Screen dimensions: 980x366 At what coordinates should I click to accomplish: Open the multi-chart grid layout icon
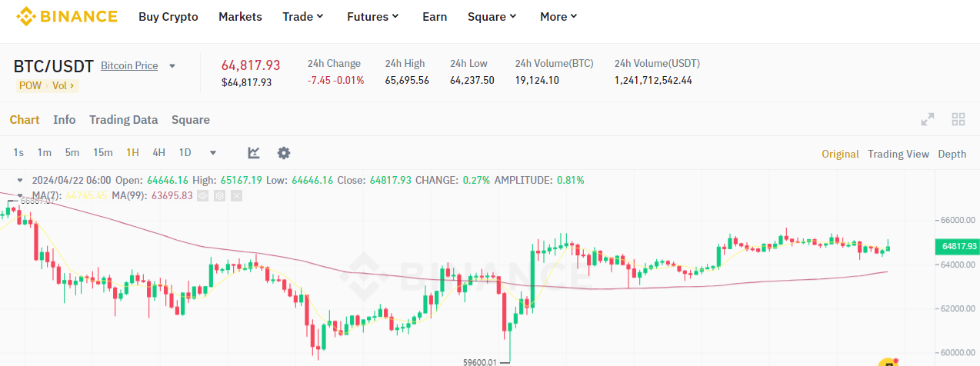[958, 119]
